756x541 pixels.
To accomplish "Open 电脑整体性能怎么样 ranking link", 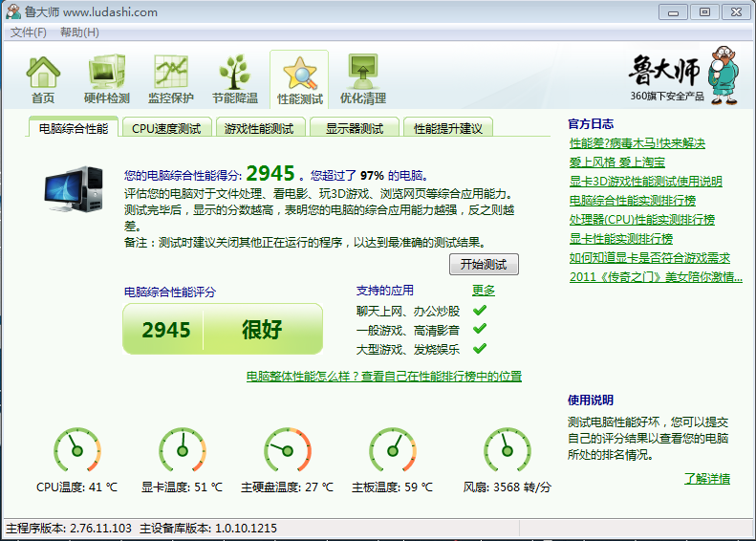I will pos(384,376).
